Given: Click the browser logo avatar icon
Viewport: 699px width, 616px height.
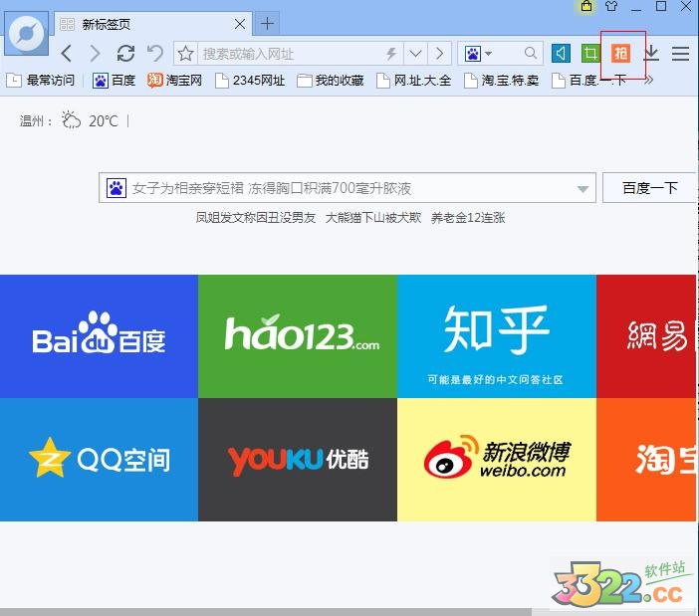Looking at the screenshot, I should click(26, 34).
